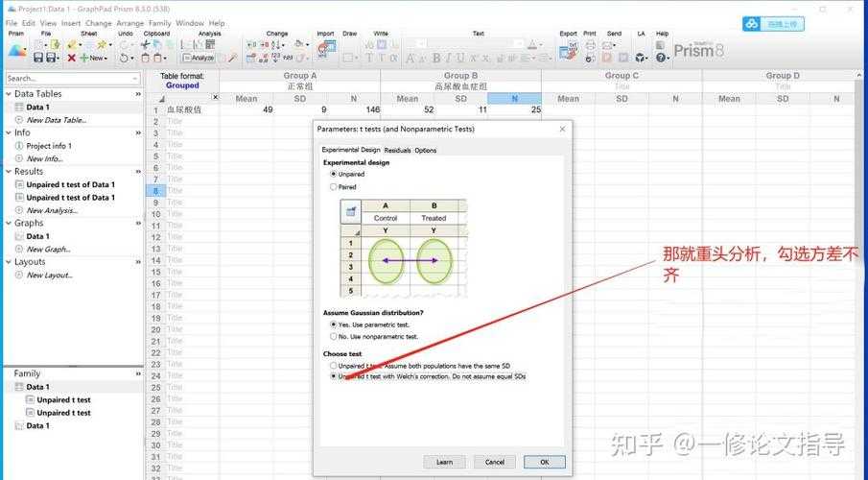Click the Learn button in dialog
Image resolution: width=868 pixels, height=480 pixels.
coord(444,462)
